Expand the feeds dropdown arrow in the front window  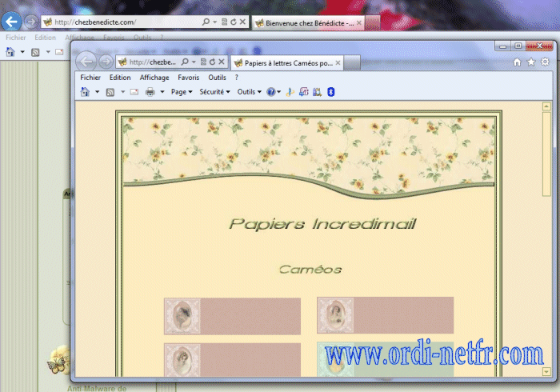[x=122, y=92]
